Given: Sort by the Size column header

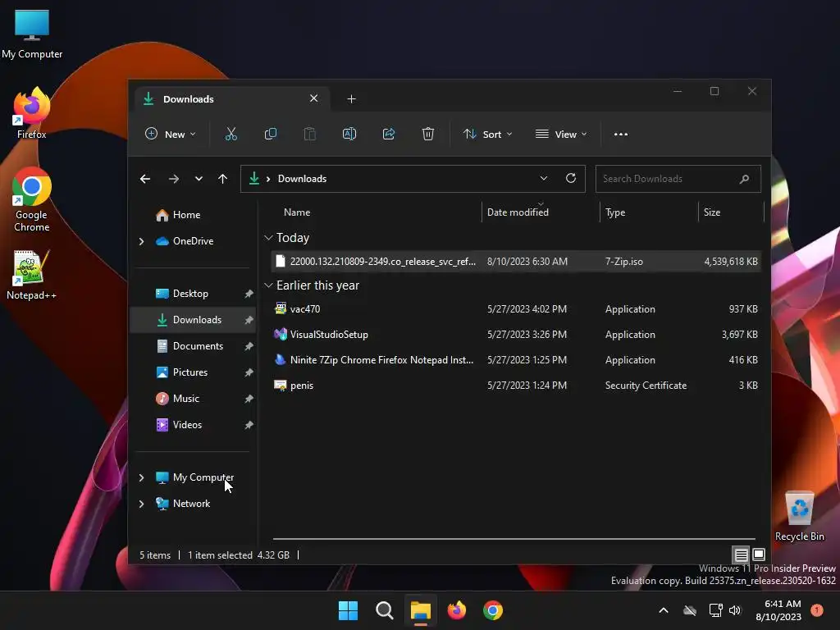Looking at the screenshot, I should coord(731,212).
